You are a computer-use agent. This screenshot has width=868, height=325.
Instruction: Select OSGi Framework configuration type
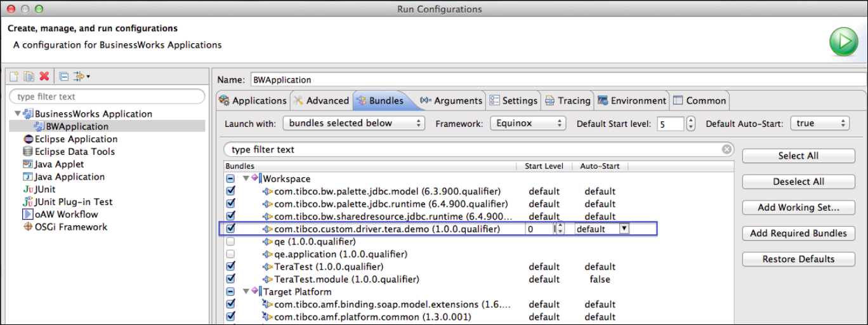[x=70, y=227]
